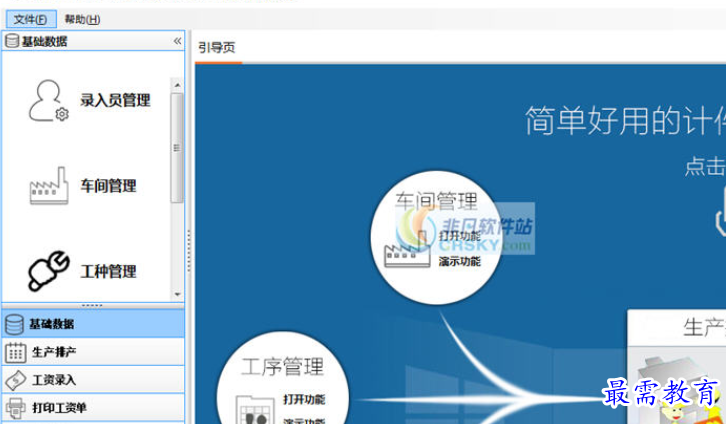Click the 生产排产 calendar icon
726x424 pixels.
click(x=15, y=353)
